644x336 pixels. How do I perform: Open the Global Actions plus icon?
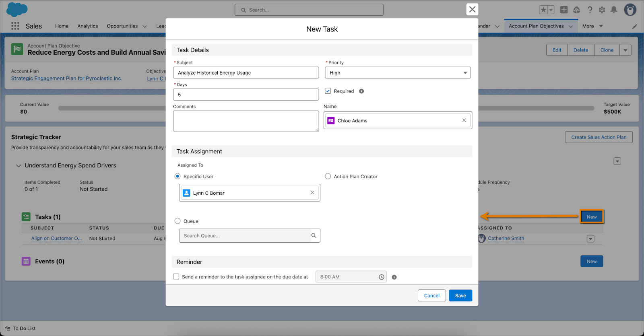point(564,10)
